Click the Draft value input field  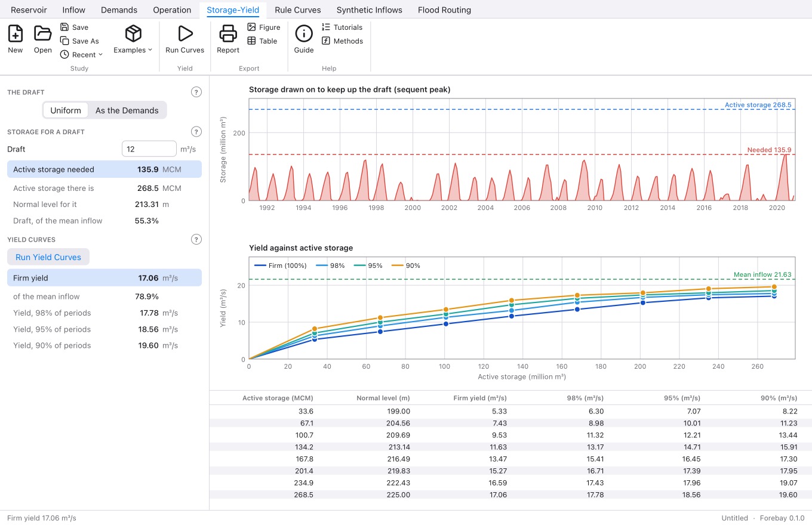149,149
